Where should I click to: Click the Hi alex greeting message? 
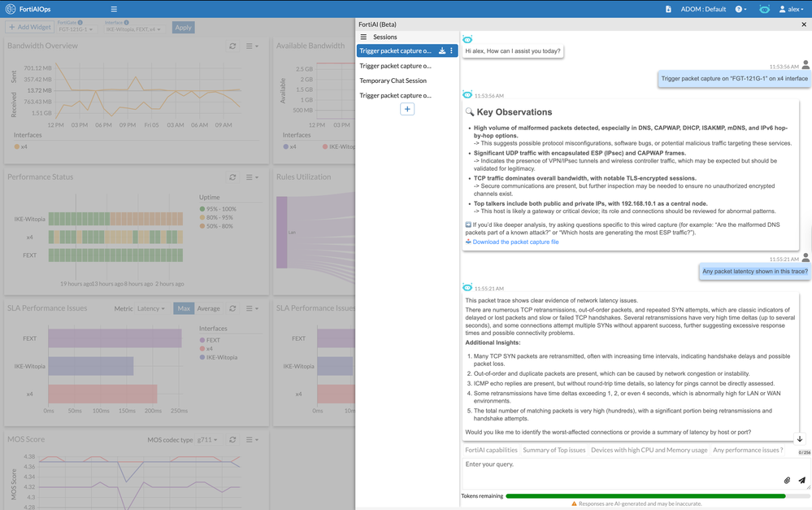tap(513, 50)
